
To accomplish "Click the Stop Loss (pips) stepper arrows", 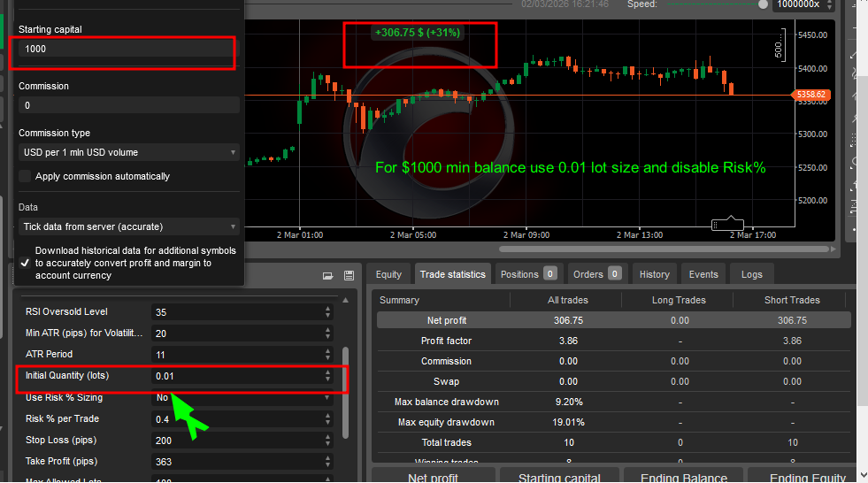I will click(x=327, y=441).
